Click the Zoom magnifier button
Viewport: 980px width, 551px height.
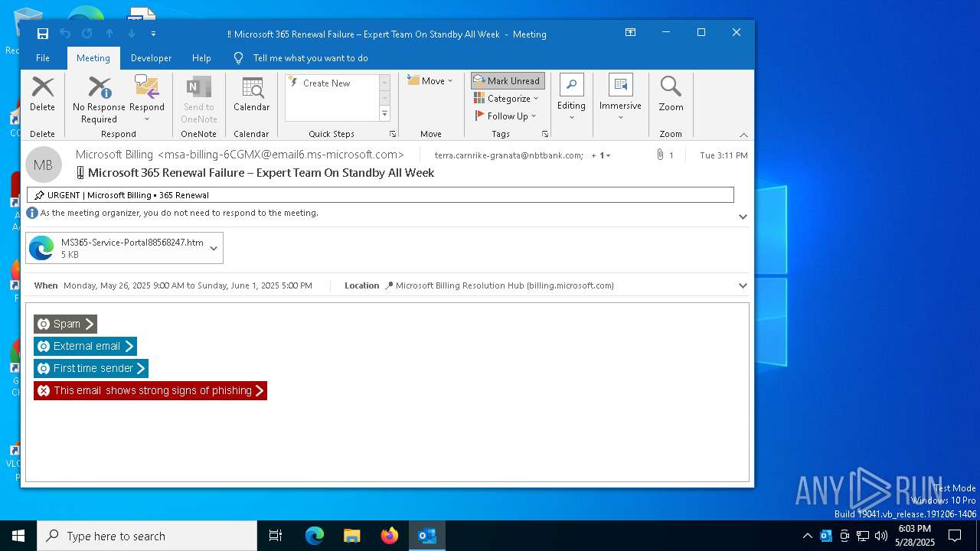click(671, 95)
